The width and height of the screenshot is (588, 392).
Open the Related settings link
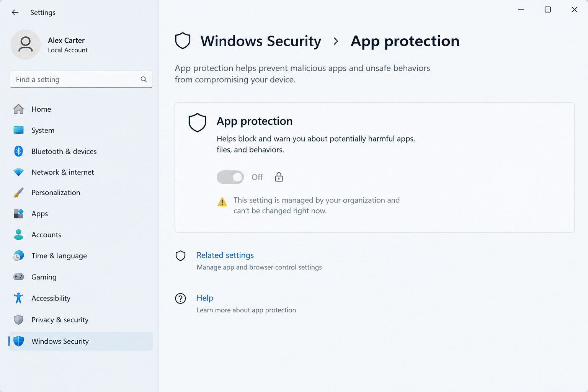225,255
